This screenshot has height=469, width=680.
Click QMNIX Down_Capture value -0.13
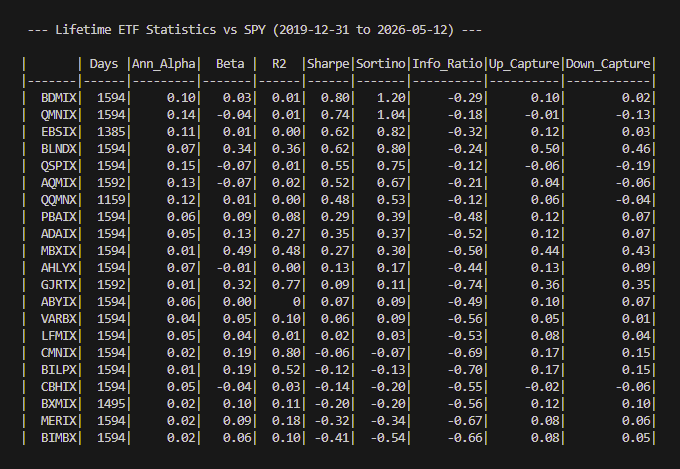633,115
